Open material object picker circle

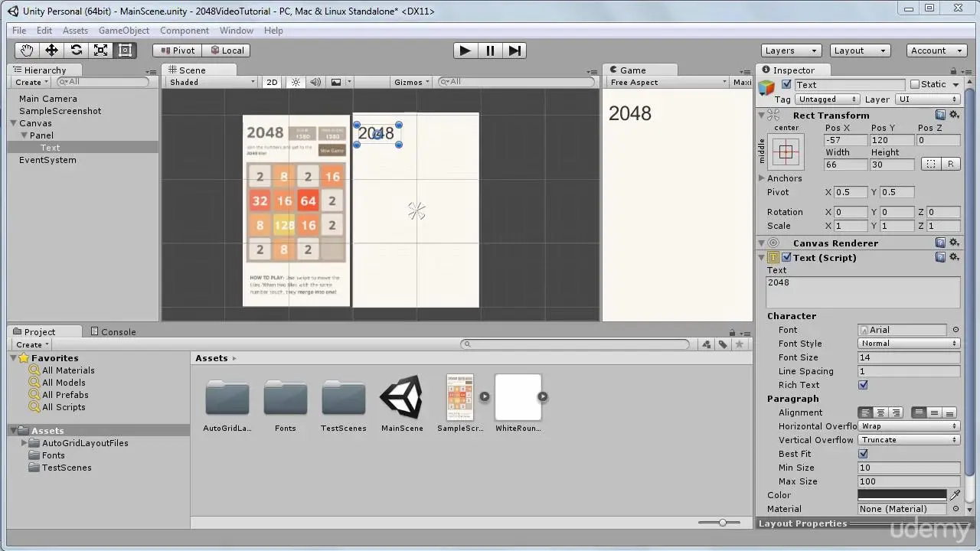click(955, 509)
